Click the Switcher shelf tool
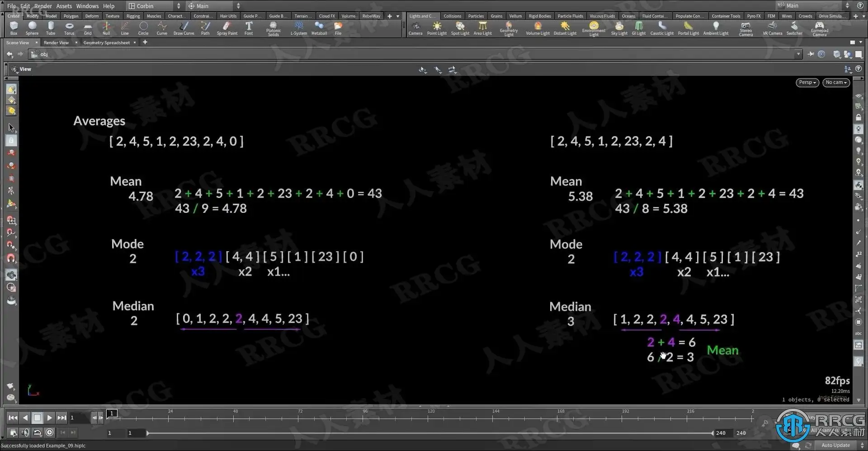Viewport: 868px width, 451px height. [794, 28]
